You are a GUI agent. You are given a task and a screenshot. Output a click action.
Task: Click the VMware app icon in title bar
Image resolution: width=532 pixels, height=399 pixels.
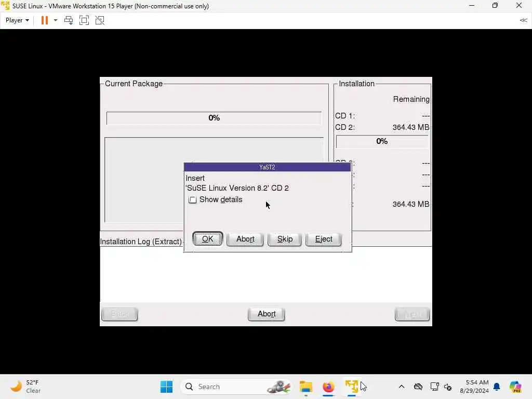[x=5, y=6]
